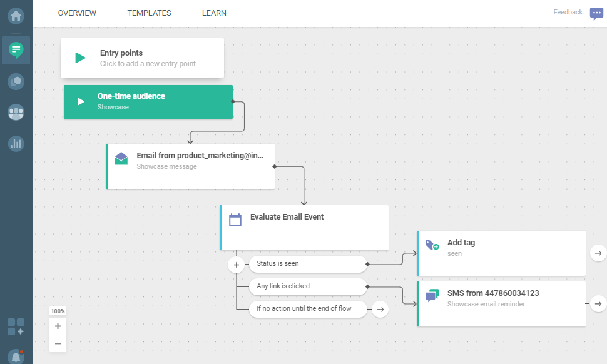607x364 pixels.
Task: Switch to the Overview tab
Action: click(77, 13)
